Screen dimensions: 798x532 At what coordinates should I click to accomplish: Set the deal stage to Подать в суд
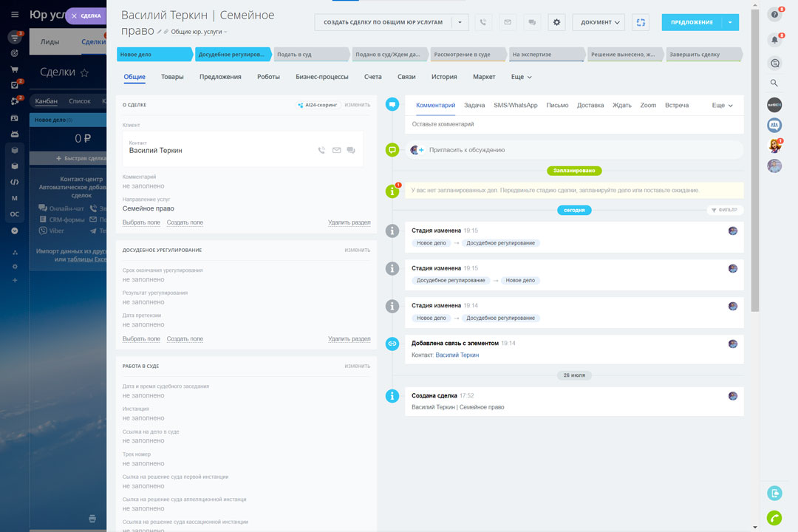coord(310,55)
